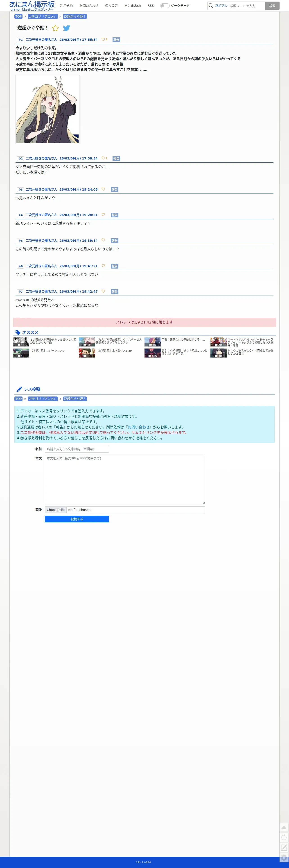This screenshot has height=868, width=289.
Task: Open the blonde girl illustration in post 1
Action: [x=47, y=109]
